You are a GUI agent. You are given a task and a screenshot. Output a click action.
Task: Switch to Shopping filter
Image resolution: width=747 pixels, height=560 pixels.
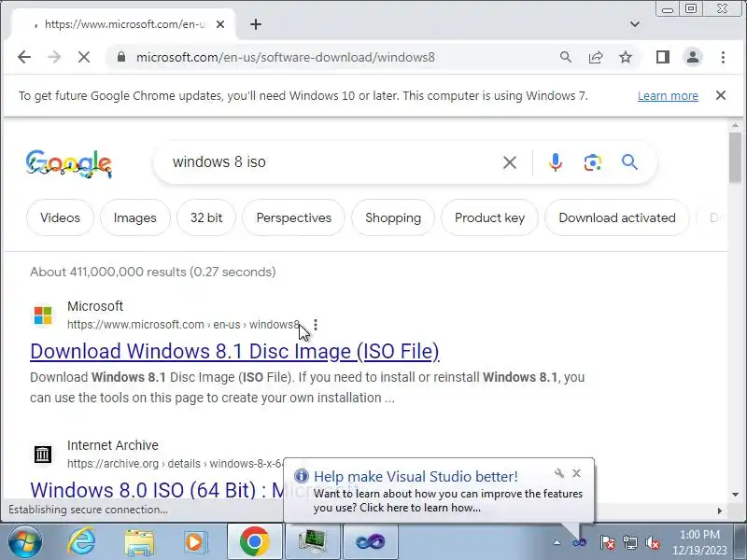(x=393, y=217)
